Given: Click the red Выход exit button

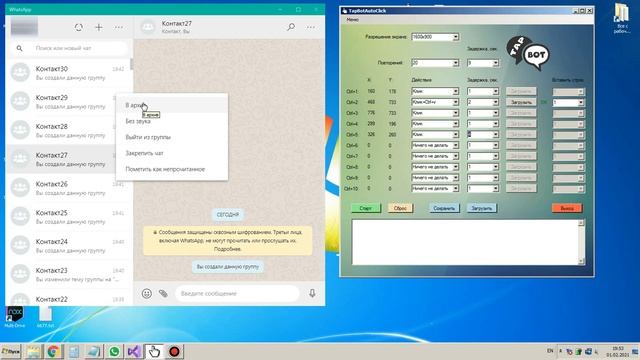Looking at the screenshot, I should pos(567,208).
